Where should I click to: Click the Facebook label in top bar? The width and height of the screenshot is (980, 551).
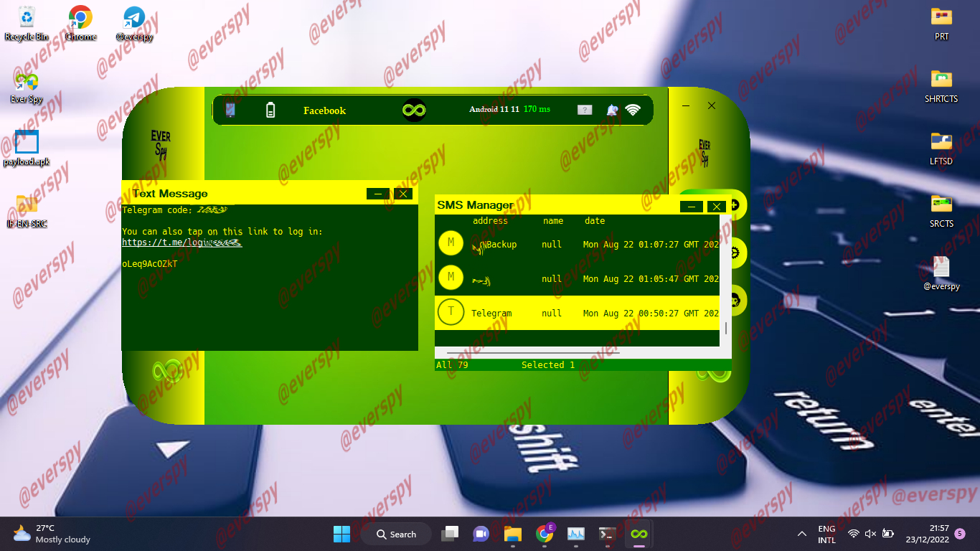[x=324, y=110]
